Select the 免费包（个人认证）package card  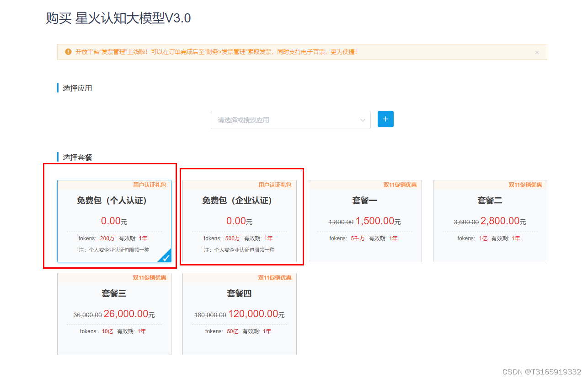(x=114, y=221)
